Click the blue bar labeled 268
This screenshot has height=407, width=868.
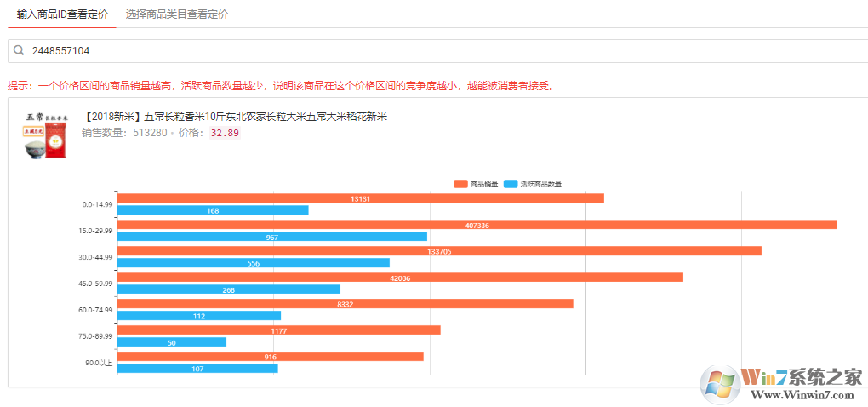[229, 289]
